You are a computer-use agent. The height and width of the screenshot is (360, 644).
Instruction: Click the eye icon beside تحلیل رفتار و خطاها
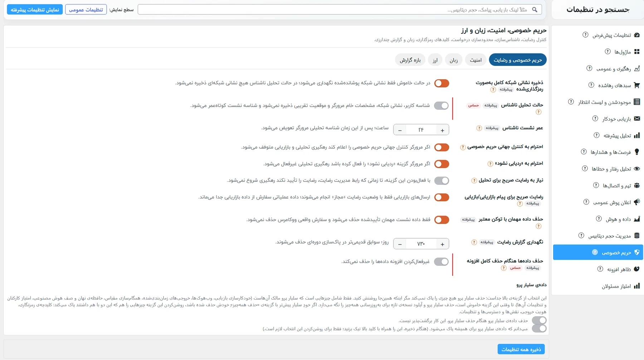(x=637, y=169)
